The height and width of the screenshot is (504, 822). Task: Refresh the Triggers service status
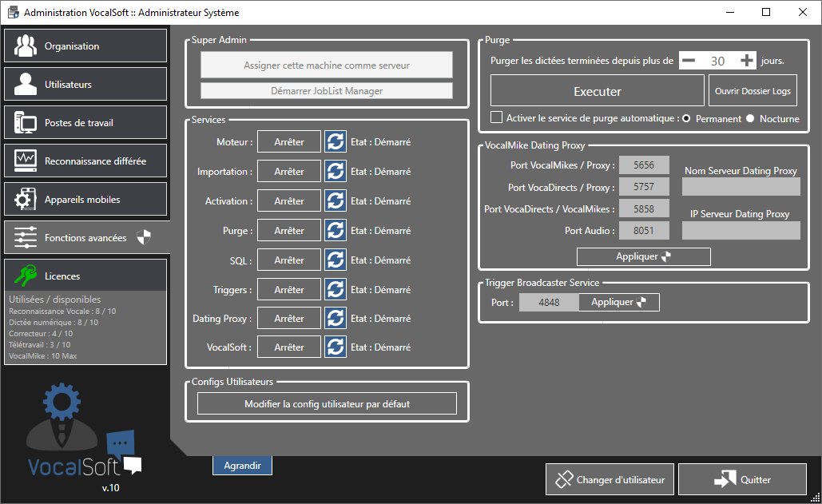coord(336,290)
